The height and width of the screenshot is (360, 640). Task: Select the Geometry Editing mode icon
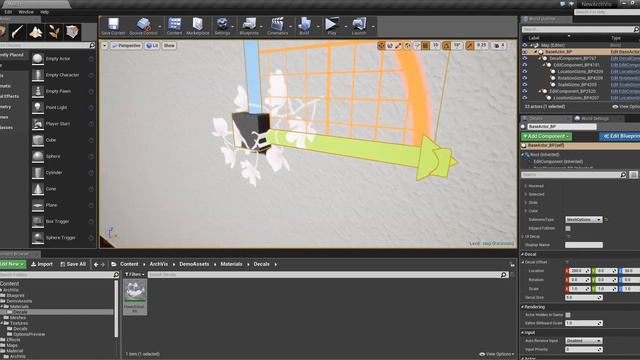pyautogui.click(x=72, y=31)
